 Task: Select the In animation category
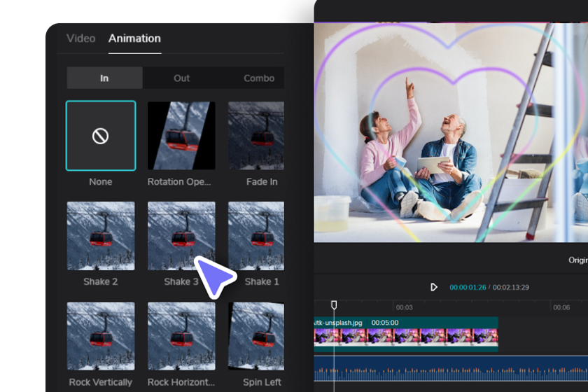[x=104, y=78]
